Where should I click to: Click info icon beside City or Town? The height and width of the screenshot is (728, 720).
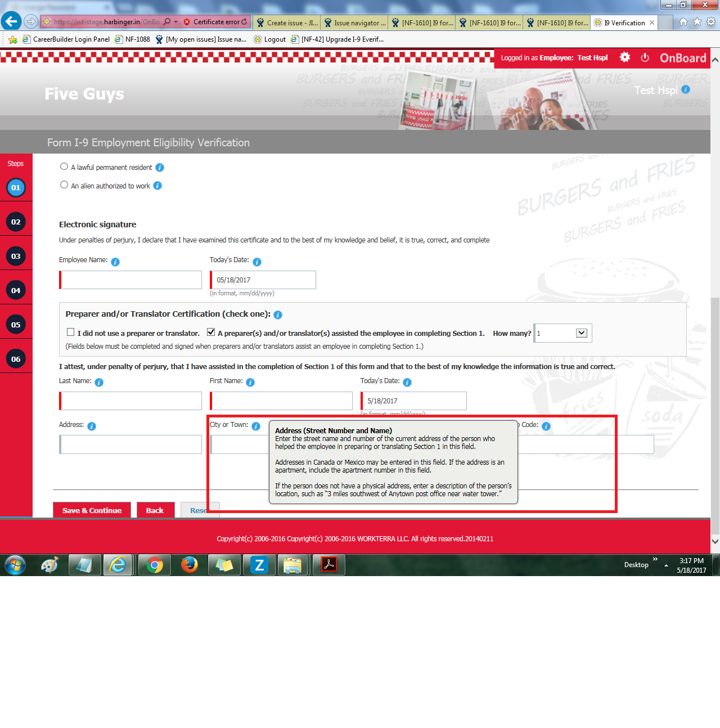point(256,426)
